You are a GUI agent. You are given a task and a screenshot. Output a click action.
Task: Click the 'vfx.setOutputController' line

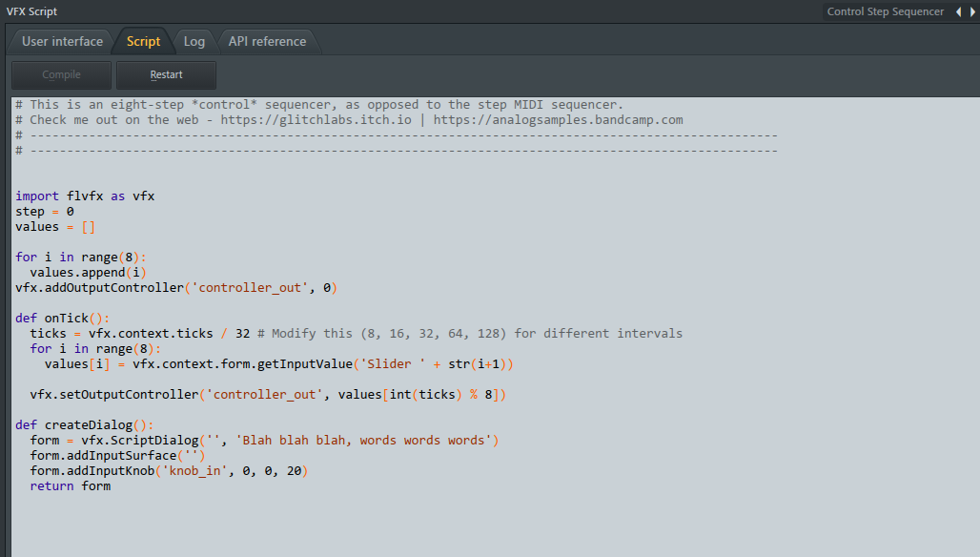tap(268, 395)
